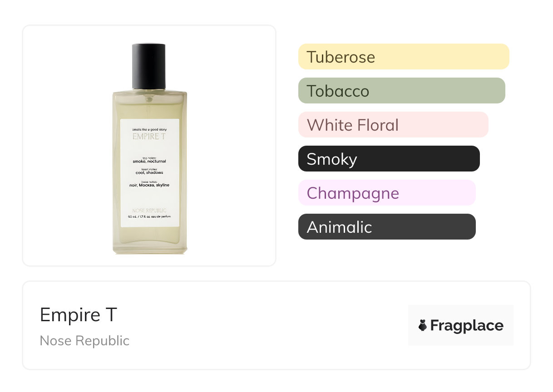Click the Empire T fragrance title

tap(79, 314)
